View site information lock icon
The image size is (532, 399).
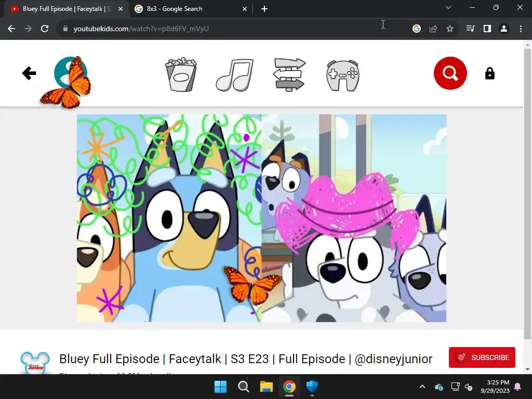tap(65, 29)
